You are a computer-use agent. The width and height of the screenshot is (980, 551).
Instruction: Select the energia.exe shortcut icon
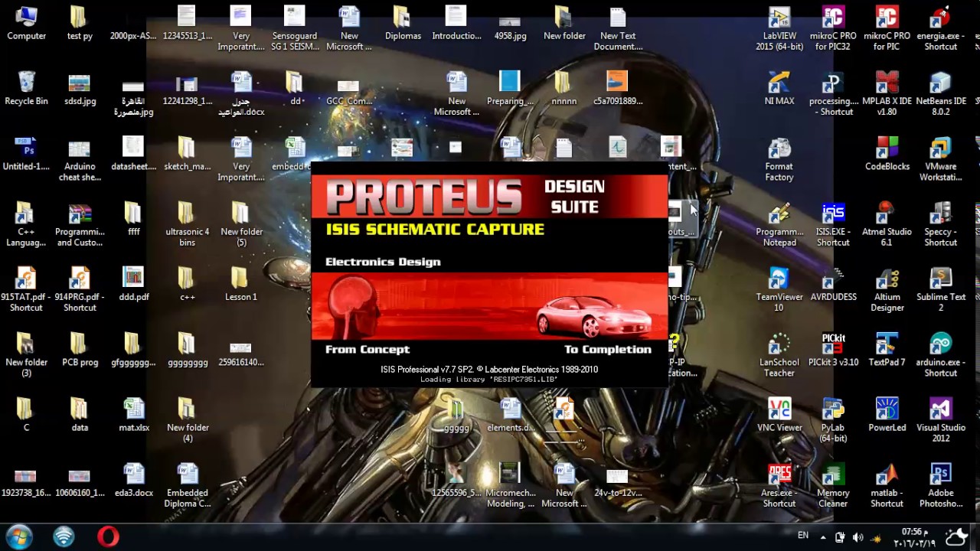tap(941, 29)
